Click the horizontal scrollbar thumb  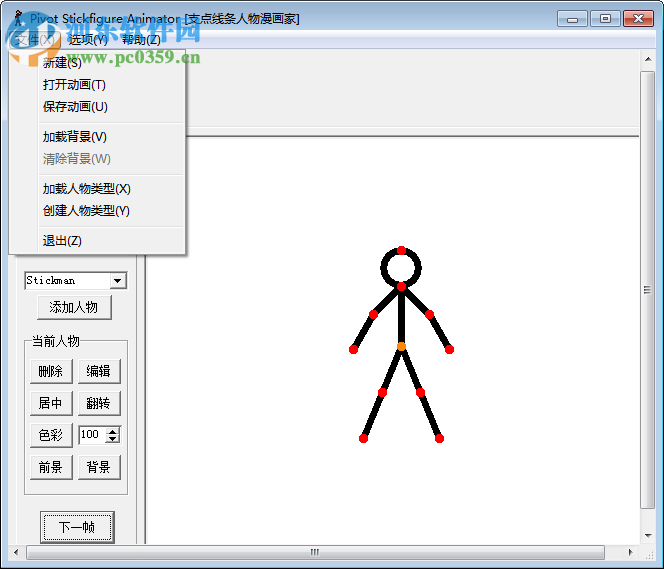point(315,552)
